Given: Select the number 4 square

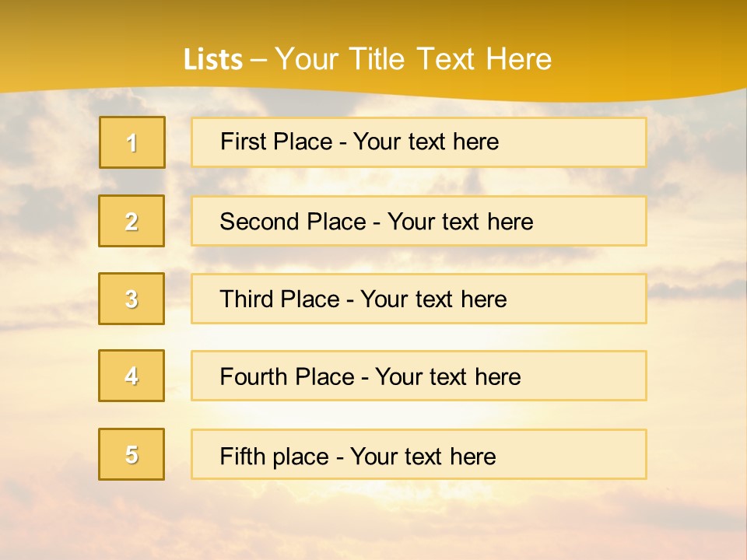Looking at the screenshot, I should (x=132, y=376).
